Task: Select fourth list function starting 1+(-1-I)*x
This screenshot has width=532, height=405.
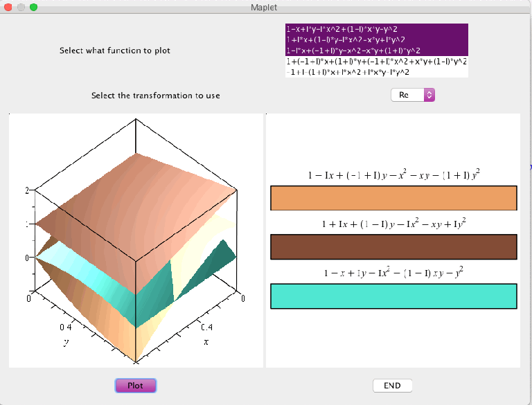Action: pyautogui.click(x=376, y=62)
